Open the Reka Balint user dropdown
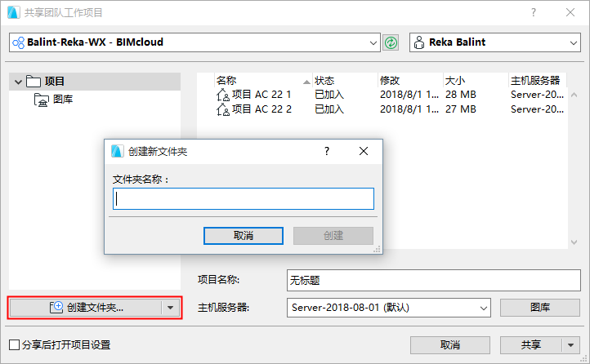 (x=573, y=42)
